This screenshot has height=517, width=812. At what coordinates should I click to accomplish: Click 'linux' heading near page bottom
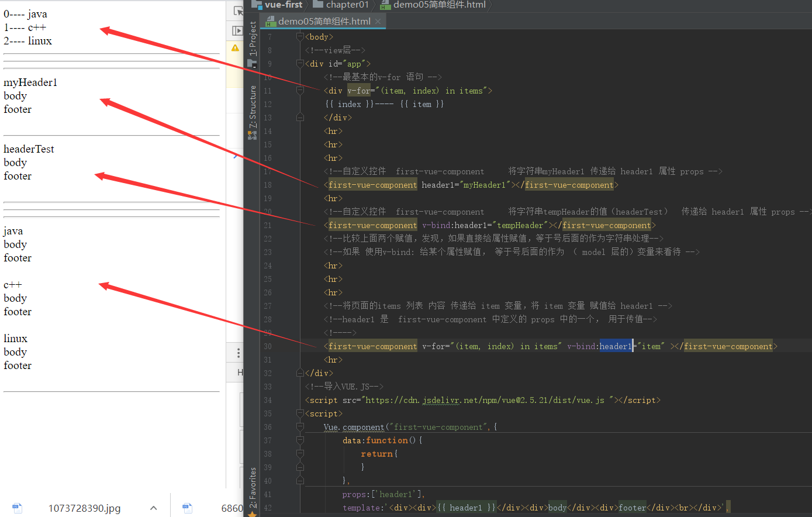point(15,339)
